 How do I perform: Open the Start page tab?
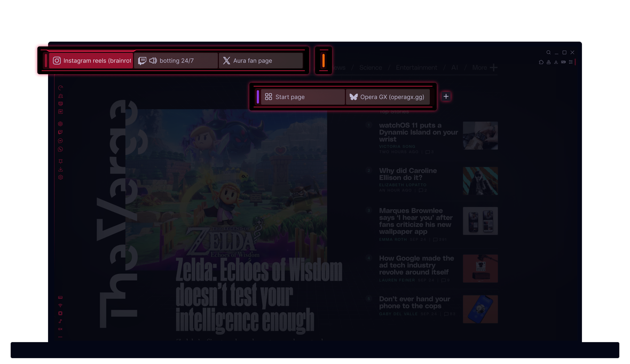click(302, 97)
